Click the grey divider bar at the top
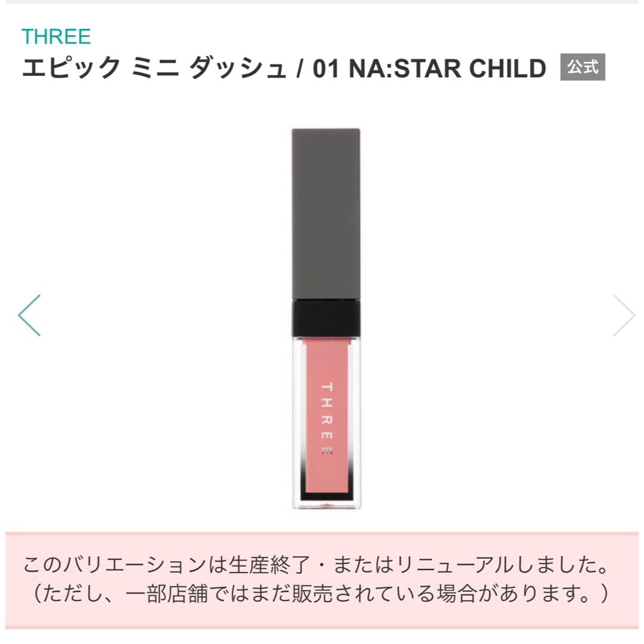644x644 pixels. coord(322,2)
